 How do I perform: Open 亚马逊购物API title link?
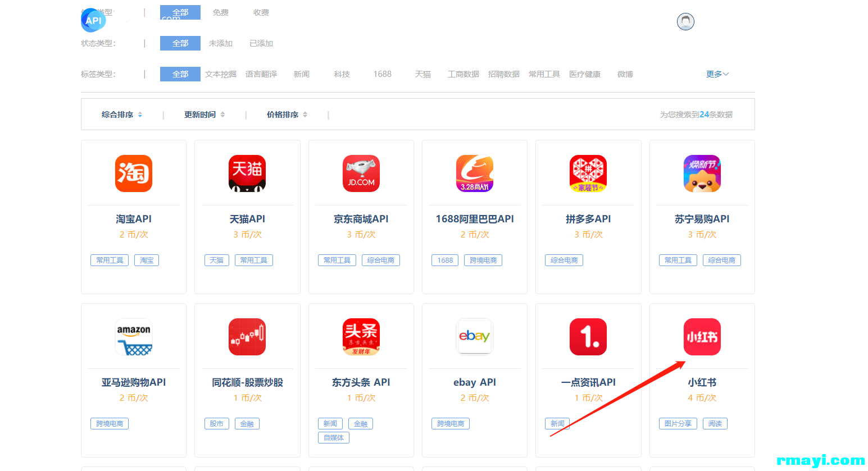point(134,382)
